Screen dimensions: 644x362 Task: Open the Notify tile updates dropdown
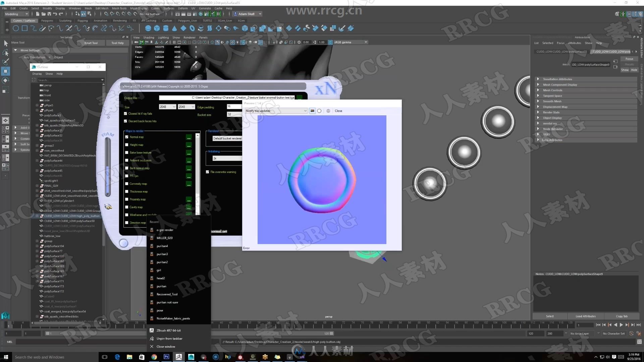pyautogui.click(x=276, y=111)
